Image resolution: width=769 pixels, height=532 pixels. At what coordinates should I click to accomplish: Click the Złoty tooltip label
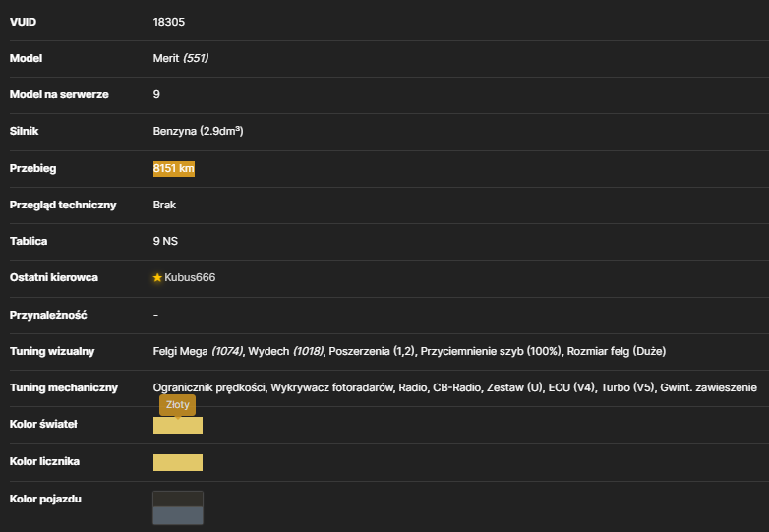pos(178,405)
